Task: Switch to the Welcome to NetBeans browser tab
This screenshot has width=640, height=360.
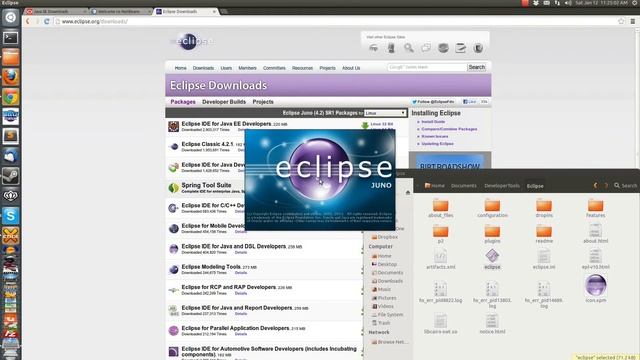Action: point(121,11)
